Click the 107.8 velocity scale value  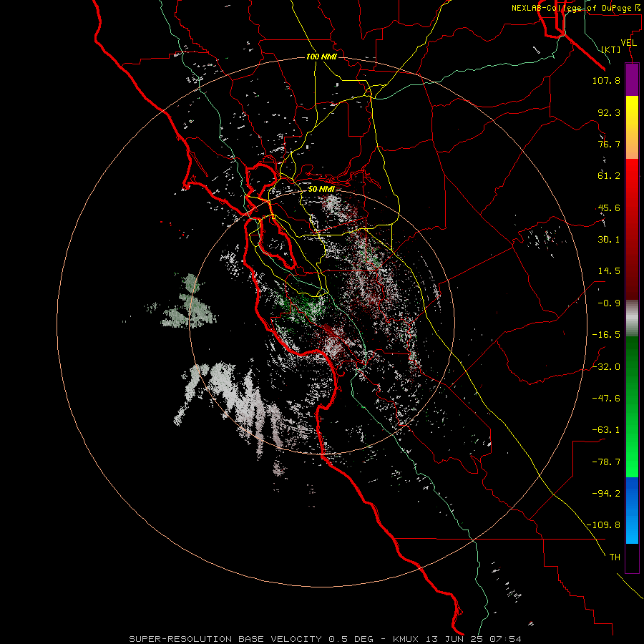(606, 80)
